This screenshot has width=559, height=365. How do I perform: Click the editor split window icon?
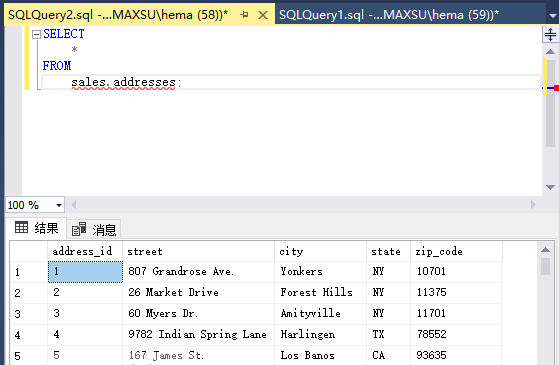[x=550, y=35]
